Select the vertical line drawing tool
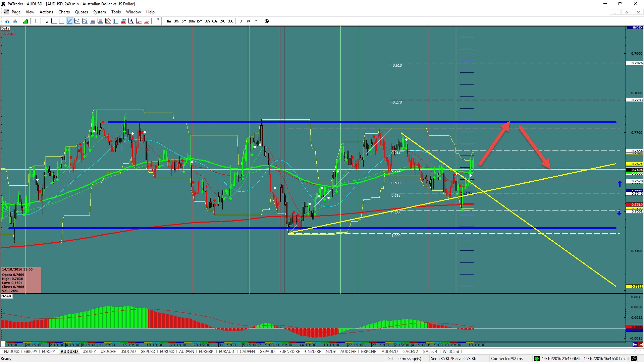Image resolution: width=644 pixels, height=362 pixels. pyautogui.click(x=61, y=21)
